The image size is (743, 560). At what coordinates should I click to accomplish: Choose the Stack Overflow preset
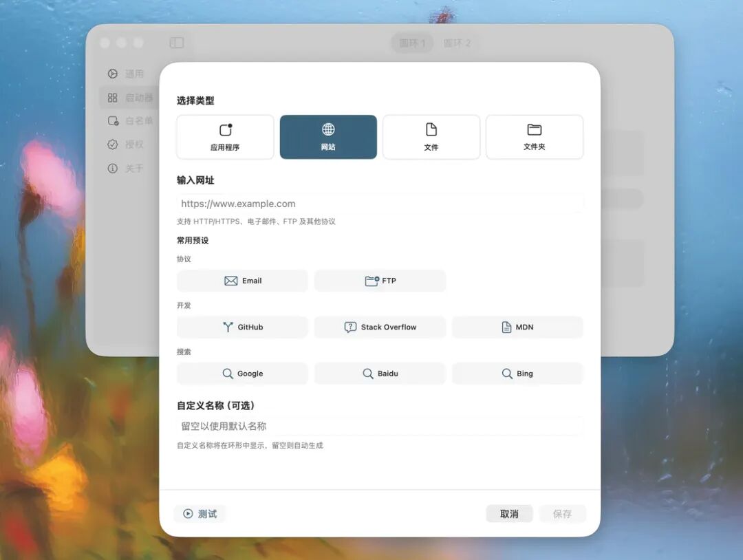coord(380,327)
